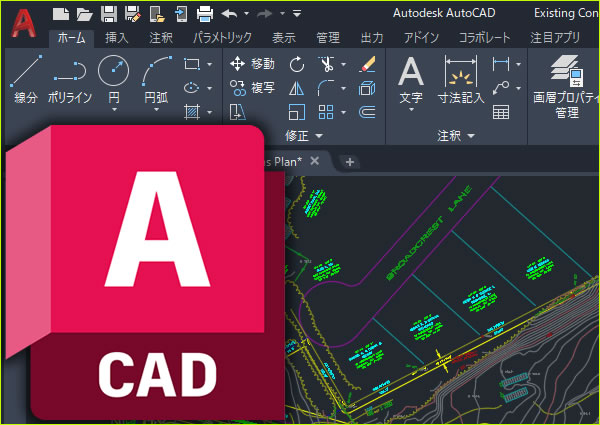Viewport: 600px width, 425px height.
Task: Plot the drawing with the printer icon
Action: coord(205,14)
